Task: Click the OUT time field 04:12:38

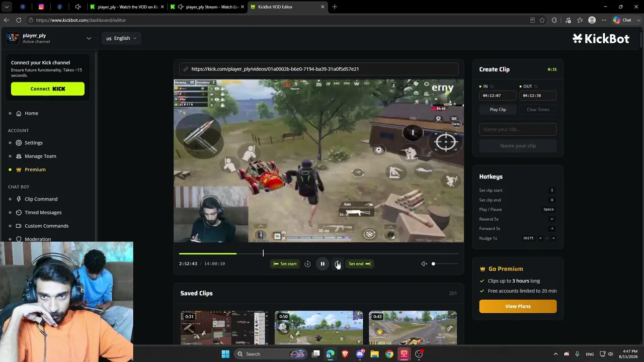Action: click(537, 96)
